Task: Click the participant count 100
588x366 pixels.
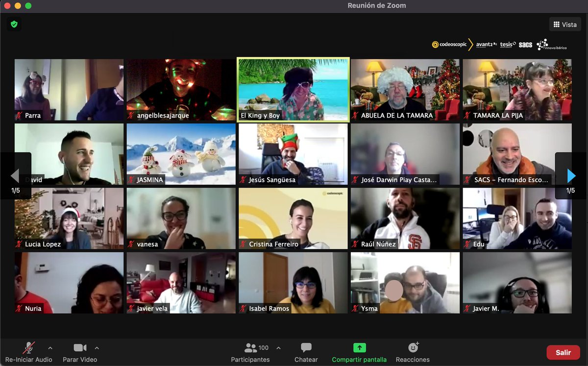Action: [x=264, y=348]
